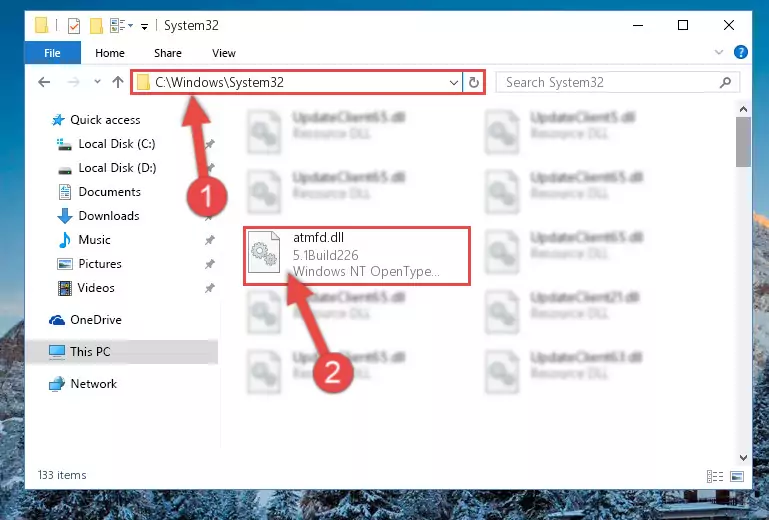Click the vertical scrollbar thumb
This screenshot has width=769, height=520.
click(x=743, y=142)
